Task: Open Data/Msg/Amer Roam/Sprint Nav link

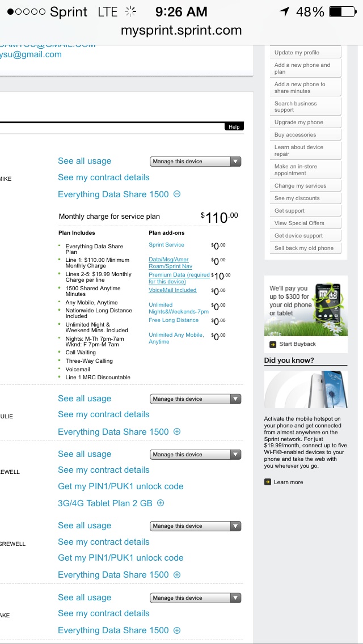Action: [171, 263]
